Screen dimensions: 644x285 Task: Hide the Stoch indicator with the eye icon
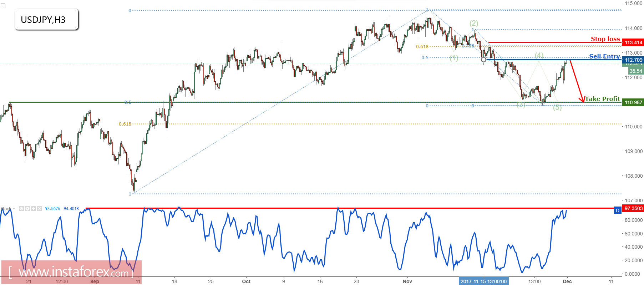pos(21,209)
